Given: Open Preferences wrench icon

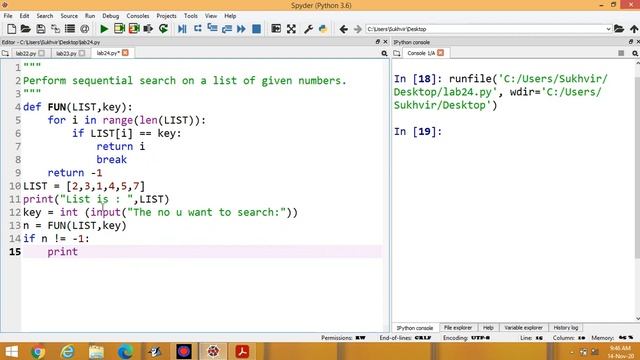Looking at the screenshot, I should 308,29.
